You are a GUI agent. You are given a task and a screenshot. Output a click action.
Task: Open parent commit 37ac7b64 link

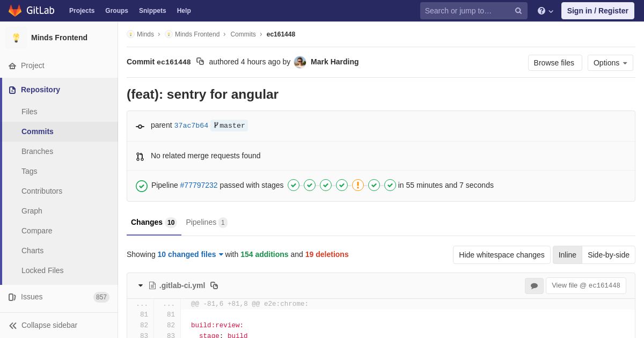point(191,126)
